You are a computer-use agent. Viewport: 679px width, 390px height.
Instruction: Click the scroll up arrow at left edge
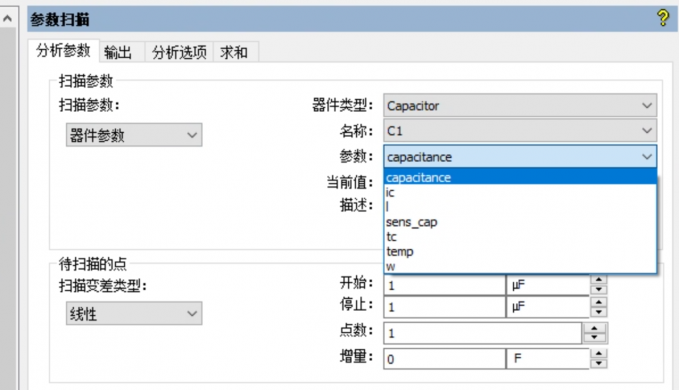[7, 19]
